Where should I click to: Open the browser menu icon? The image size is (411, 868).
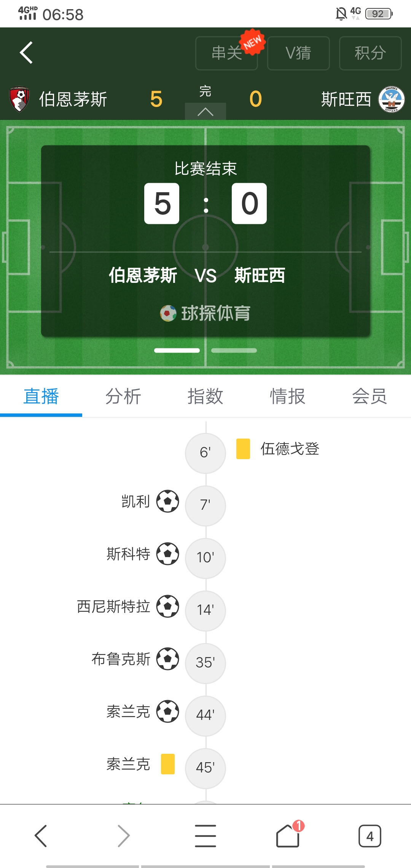click(205, 836)
